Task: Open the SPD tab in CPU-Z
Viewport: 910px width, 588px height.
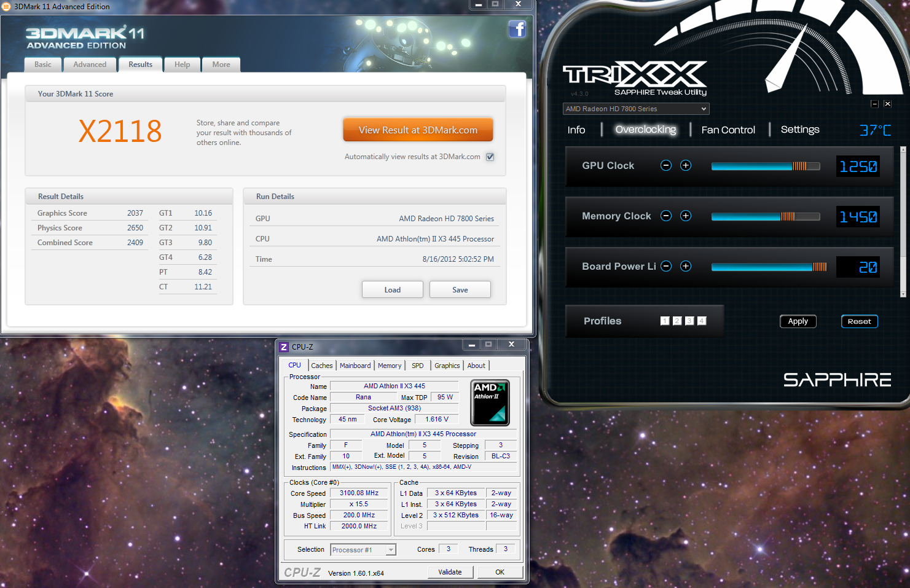Action: (418, 366)
